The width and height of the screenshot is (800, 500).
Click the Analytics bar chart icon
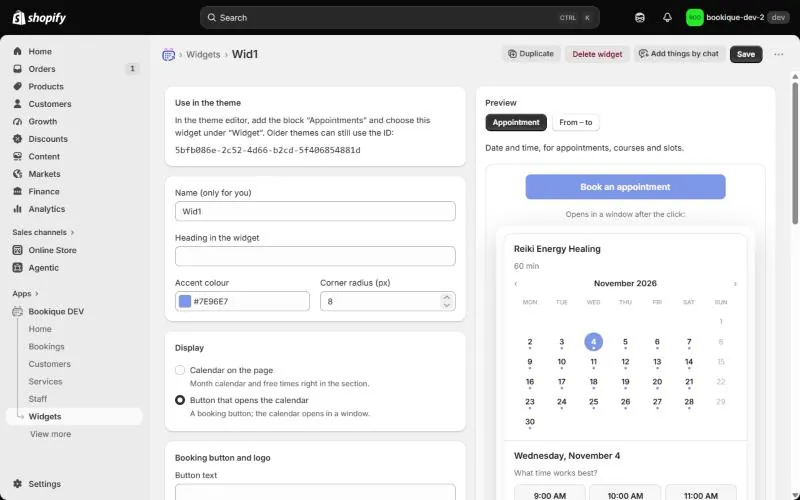pyautogui.click(x=18, y=209)
